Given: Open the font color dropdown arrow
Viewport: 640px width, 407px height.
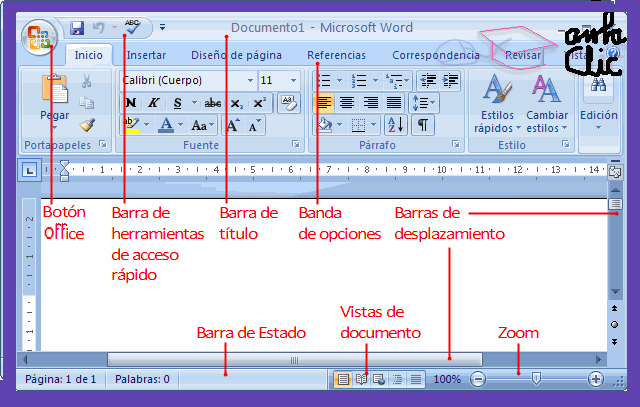Looking at the screenshot, I should point(180,125).
